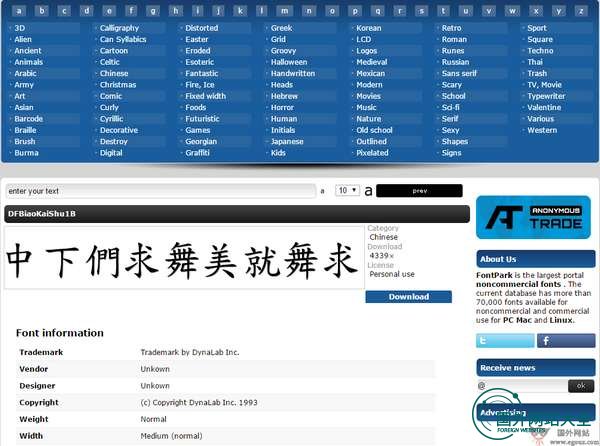Click the Chinese font preview image
This screenshot has width=600, height=446.
pos(184,258)
